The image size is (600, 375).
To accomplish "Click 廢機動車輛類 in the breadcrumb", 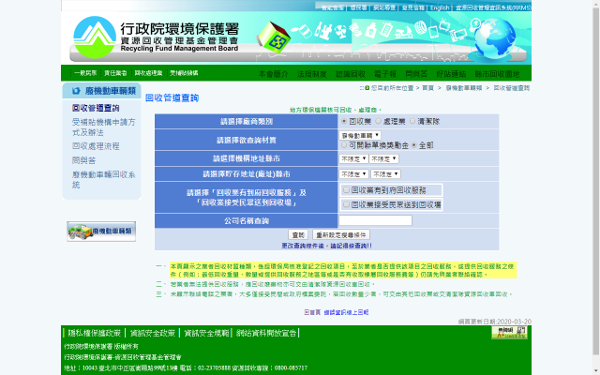I will (x=464, y=88).
